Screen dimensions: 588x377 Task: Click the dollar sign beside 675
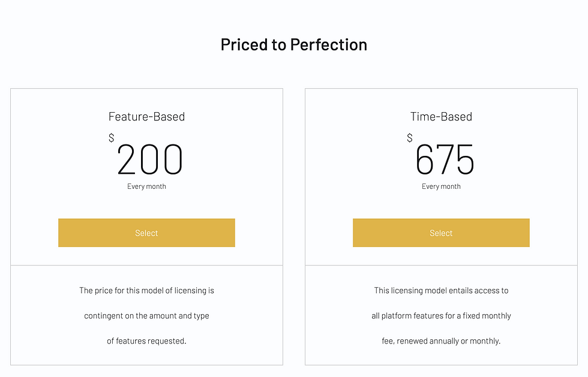(x=409, y=137)
